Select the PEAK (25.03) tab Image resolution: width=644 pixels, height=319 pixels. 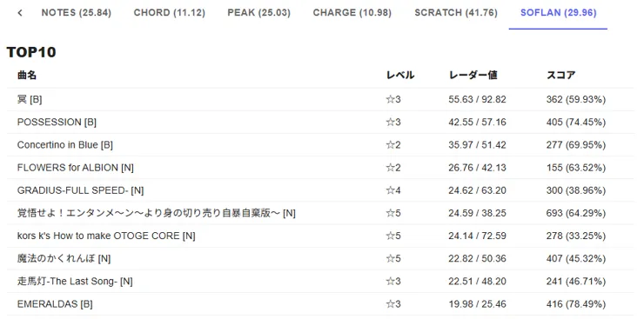258,13
